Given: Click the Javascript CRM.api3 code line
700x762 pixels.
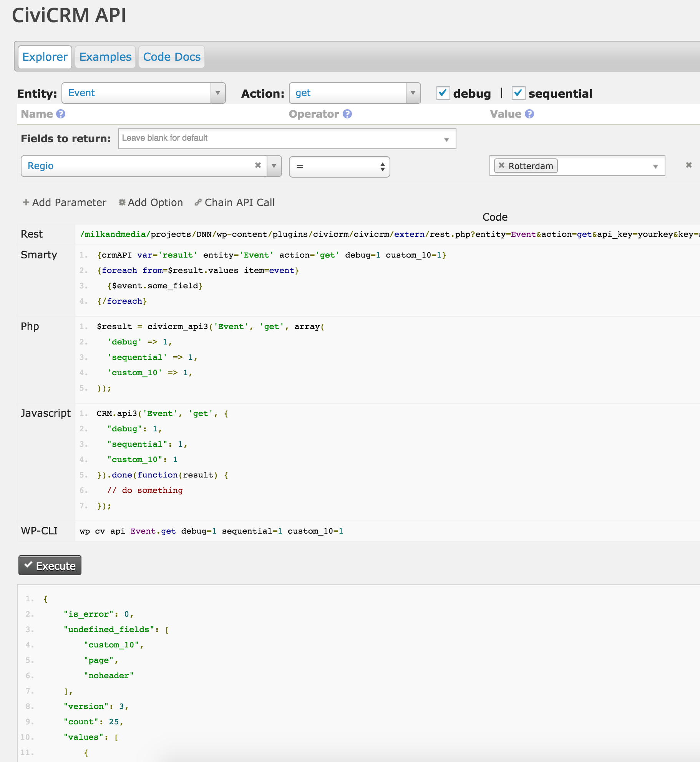Looking at the screenshot, I should pyautogui.click(x=163, y=414).
